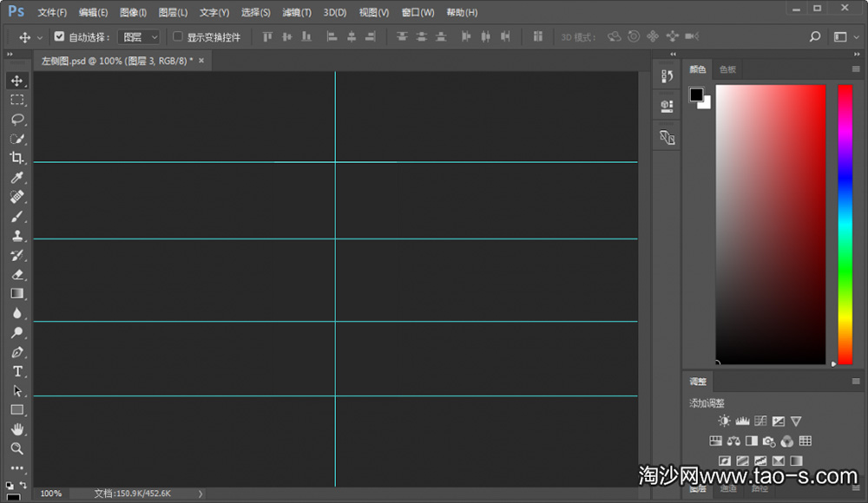Viewport: 868px width, 503px height.
Task: Open the 颜色 panel flyout menu
Action: [855, 69]
